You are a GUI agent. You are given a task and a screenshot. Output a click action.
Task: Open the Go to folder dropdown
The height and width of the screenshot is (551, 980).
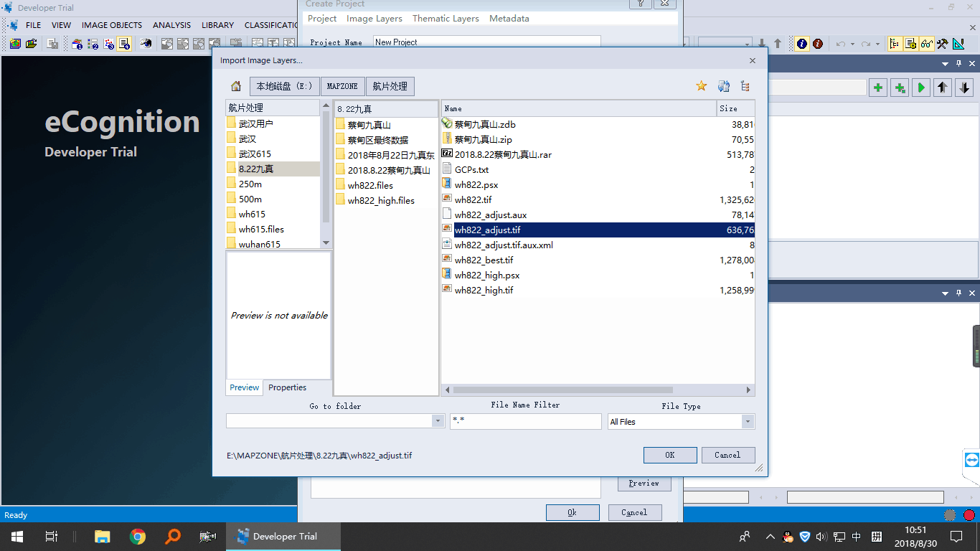click(438, 421)
